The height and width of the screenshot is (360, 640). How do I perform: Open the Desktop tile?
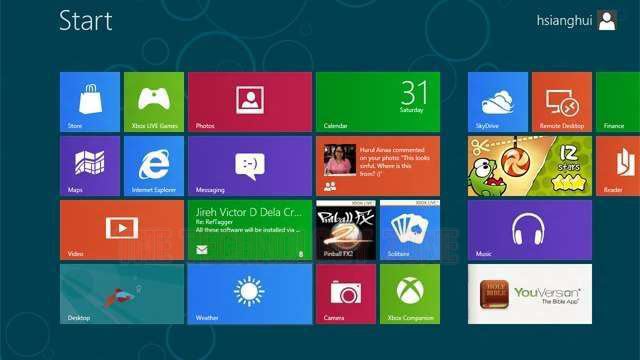[122, 294]
